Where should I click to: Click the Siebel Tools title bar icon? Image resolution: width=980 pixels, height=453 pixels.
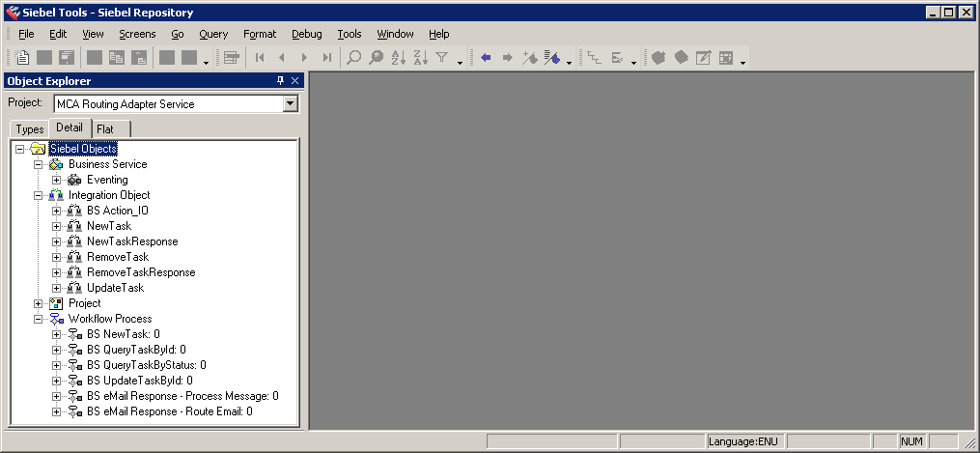[12, 12]
